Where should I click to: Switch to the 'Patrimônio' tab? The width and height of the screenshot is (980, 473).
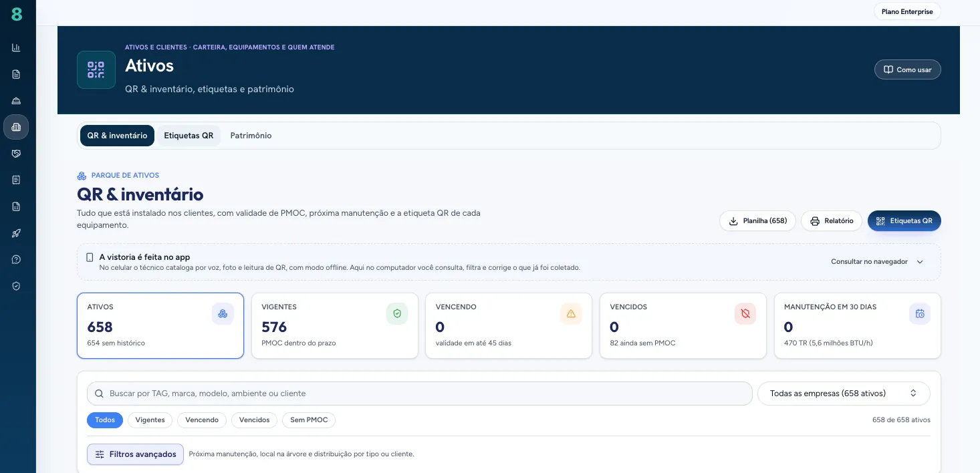[x=251, y=136]
